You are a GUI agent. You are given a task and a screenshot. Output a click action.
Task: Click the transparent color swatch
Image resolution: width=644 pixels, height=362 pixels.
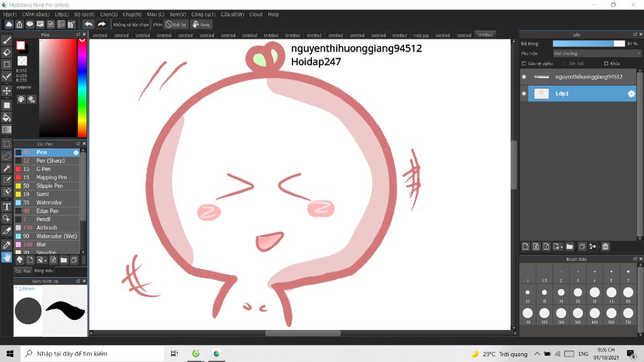(x=22, y=61)
